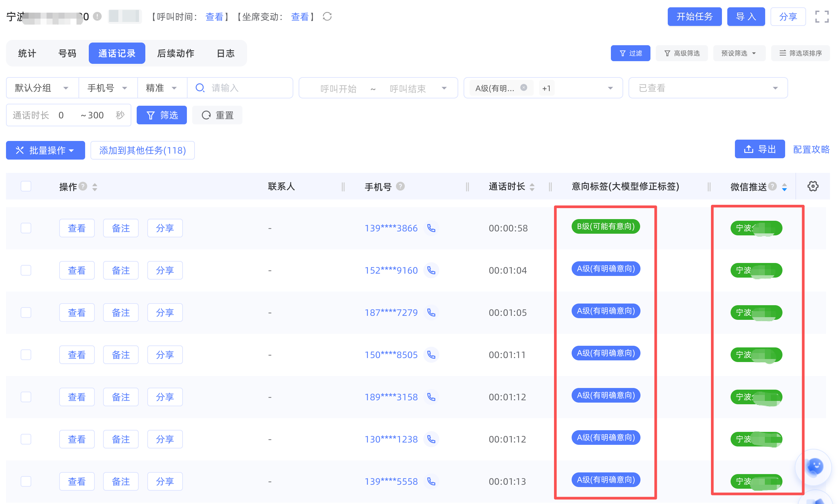Click the refresh icon near 坐席变动

pyautogui.click(x=327, y=16)
